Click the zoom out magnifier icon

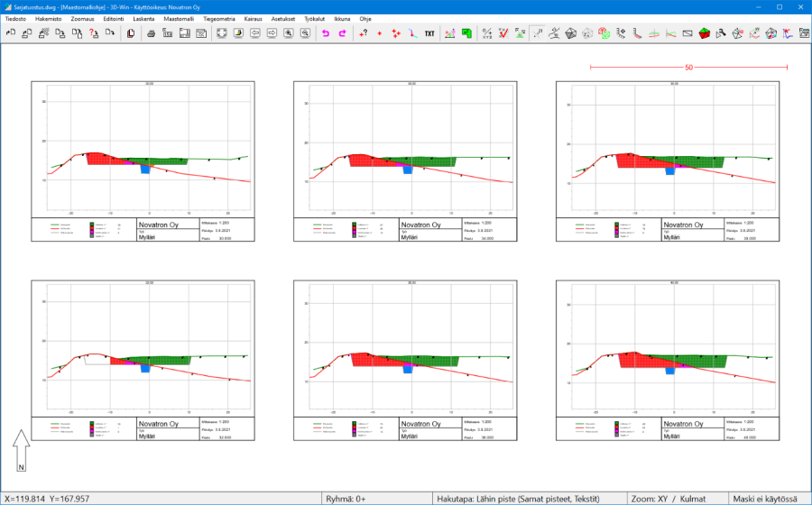(305, 33)
